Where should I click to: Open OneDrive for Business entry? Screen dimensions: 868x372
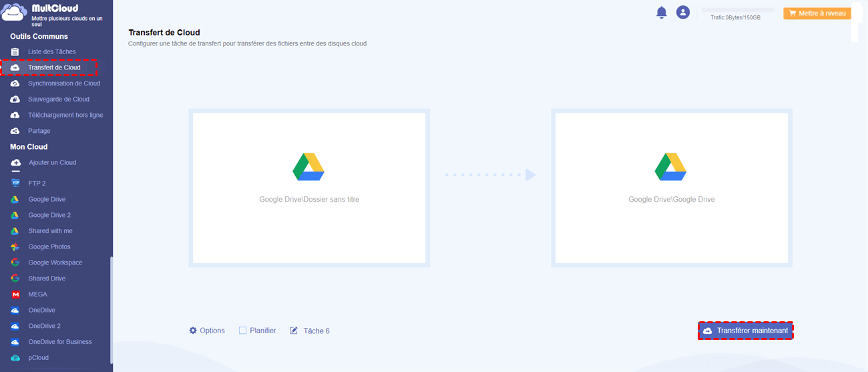coord(60,342)
